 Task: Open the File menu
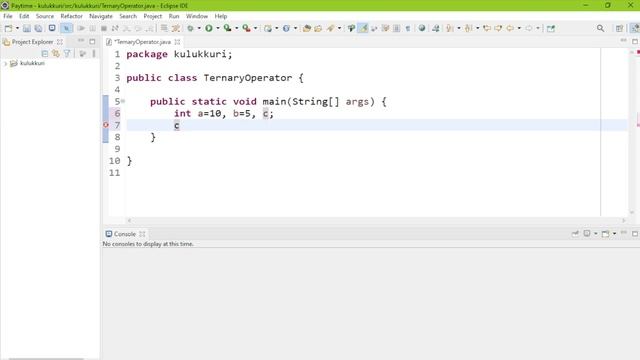(x=8, y=16)
